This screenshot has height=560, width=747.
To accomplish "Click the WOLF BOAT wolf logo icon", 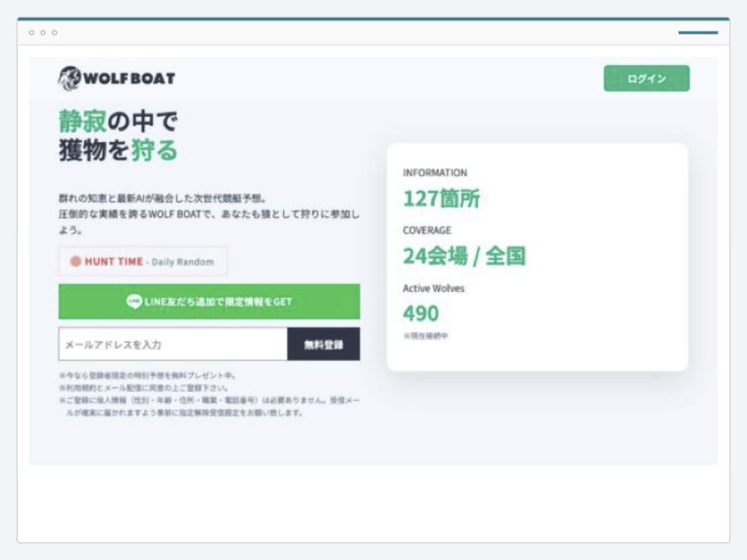I will point(70,78).
